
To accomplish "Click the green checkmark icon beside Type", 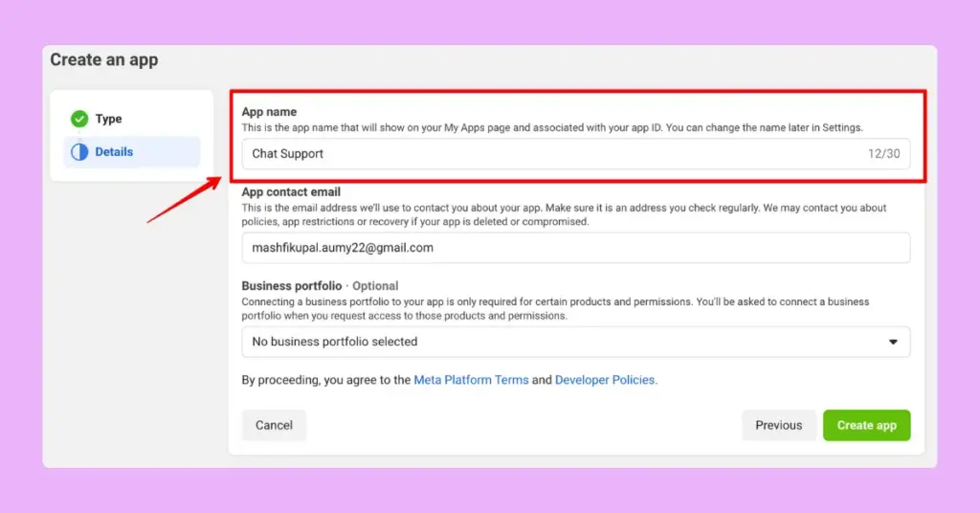I will [79, 119].
